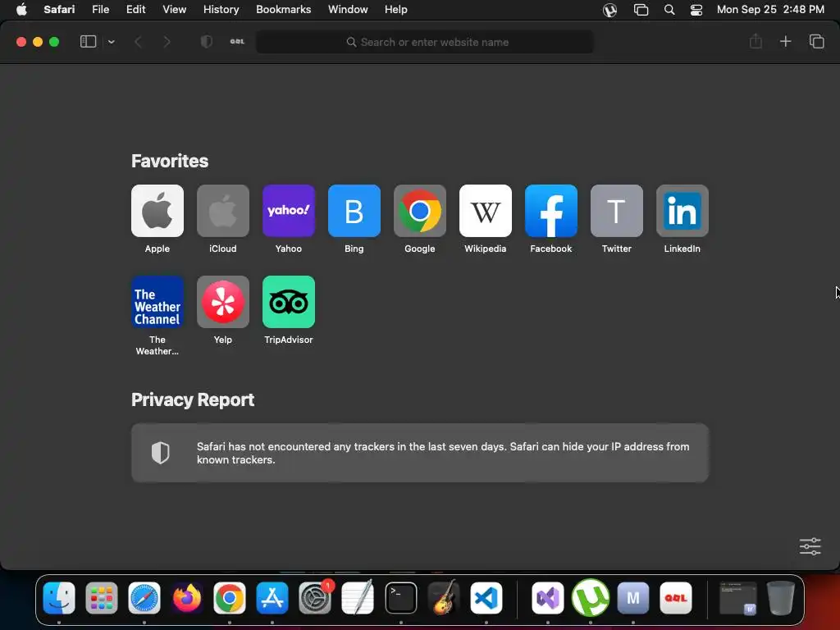Open the Privacy Report details card
Image resolution: width=840 pixels, height=630 pixels.
point(420,453)
